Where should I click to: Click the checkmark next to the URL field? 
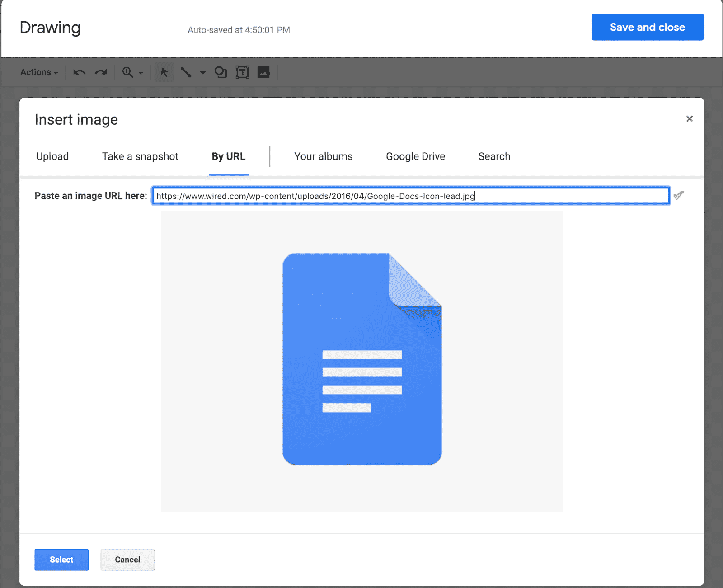tap(679, 195)
